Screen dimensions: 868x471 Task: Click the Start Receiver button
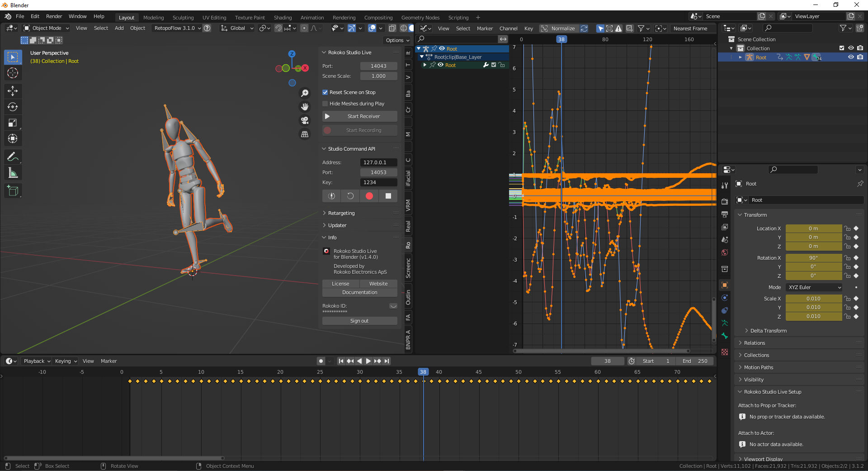[x=359, y=116]
